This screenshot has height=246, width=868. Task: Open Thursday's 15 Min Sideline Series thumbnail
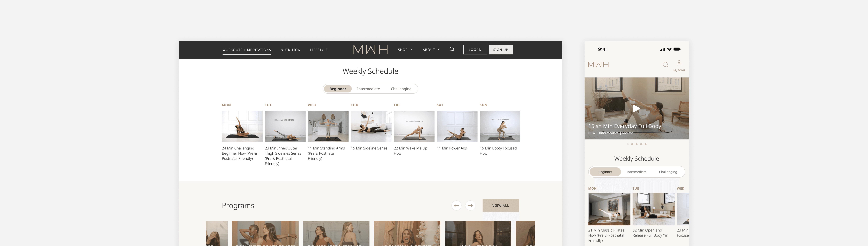tap(371, 127)
